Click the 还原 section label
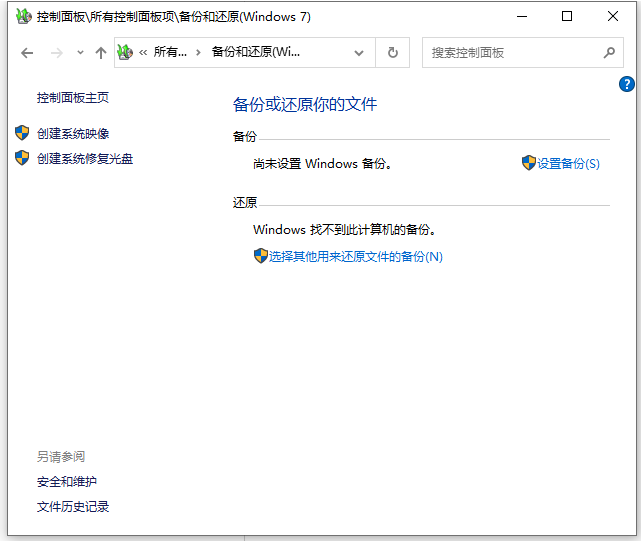 [x=245, y=202]
